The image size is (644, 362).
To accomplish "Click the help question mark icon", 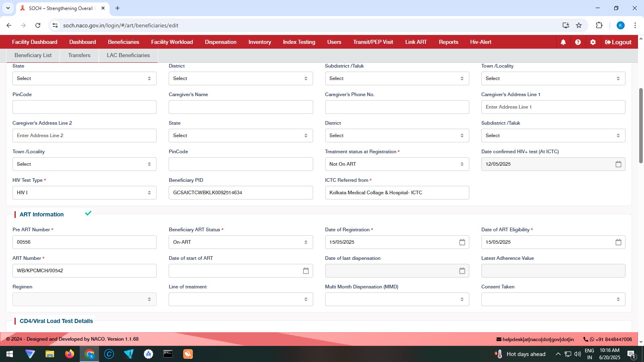I will [x=578, y=42].
